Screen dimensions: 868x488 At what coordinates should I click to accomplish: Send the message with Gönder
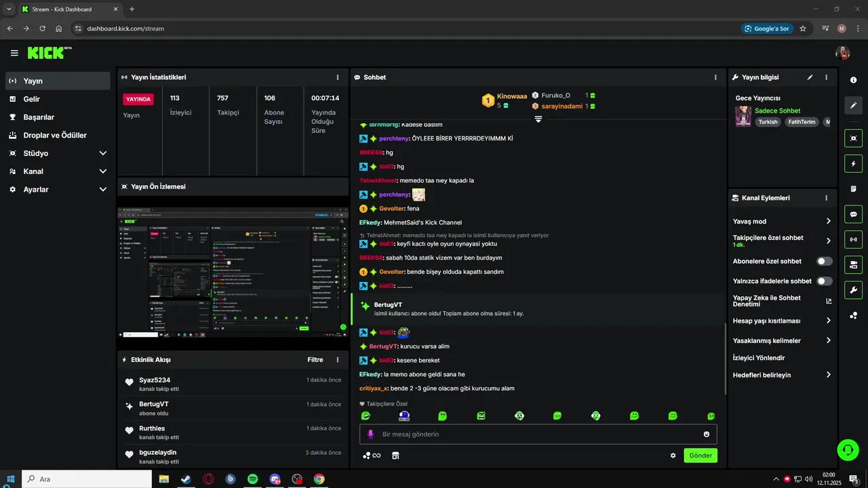(701, 455)
